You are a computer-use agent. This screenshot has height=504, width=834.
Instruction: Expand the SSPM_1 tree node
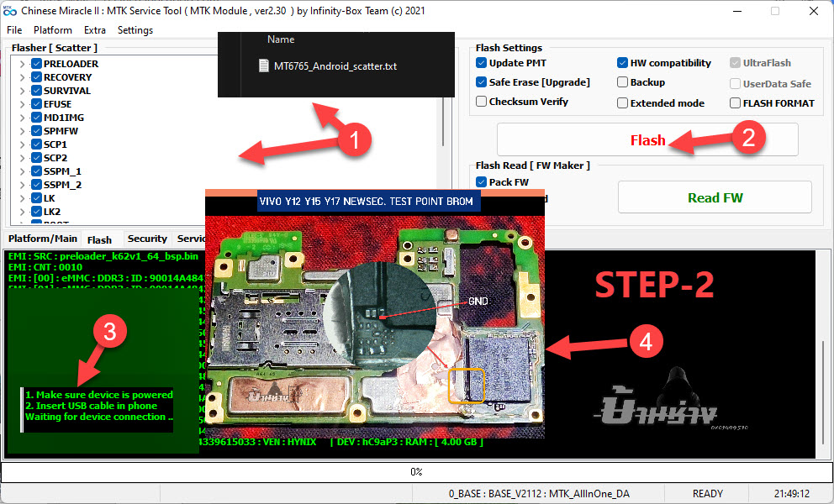coord(23,171)
